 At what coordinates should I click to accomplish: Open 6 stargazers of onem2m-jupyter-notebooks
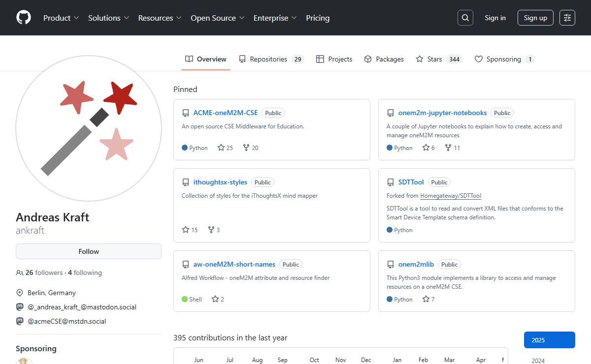pyautogui.click(x=428, y=148)
